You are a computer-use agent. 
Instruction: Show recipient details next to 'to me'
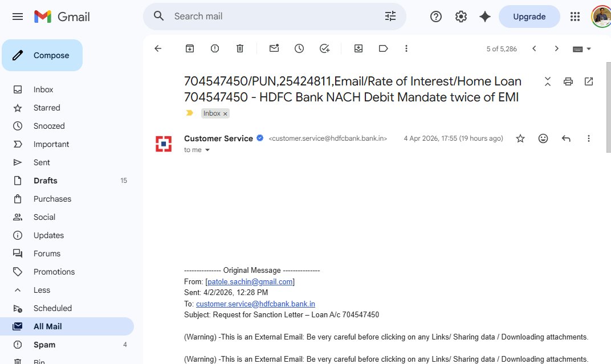coord(207,150)
